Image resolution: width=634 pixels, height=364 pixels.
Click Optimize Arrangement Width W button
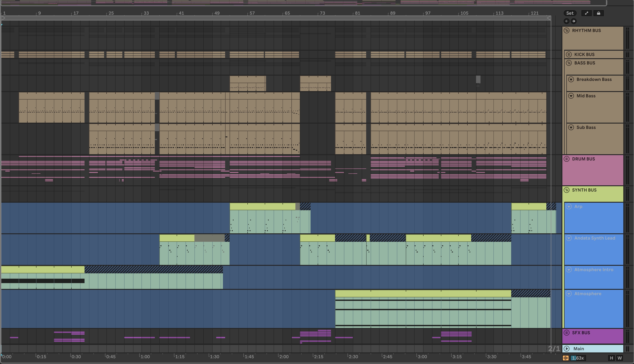(619, 358)
